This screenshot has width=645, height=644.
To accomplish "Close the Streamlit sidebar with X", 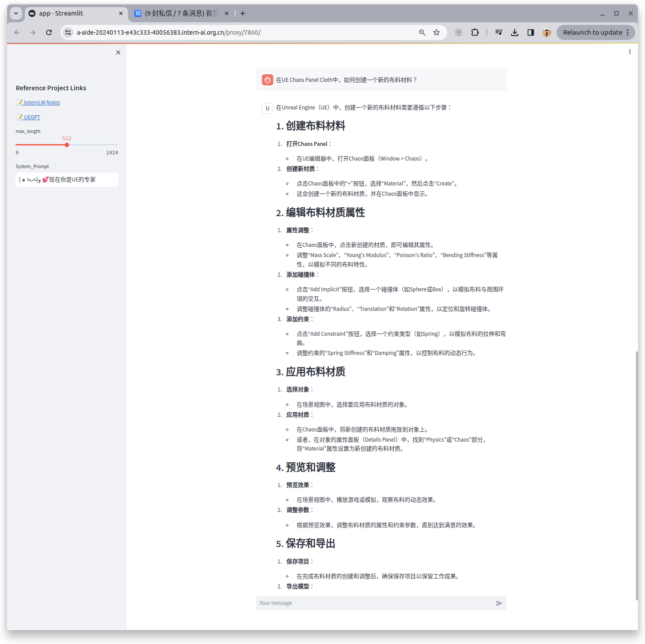I will pos(118,52).
